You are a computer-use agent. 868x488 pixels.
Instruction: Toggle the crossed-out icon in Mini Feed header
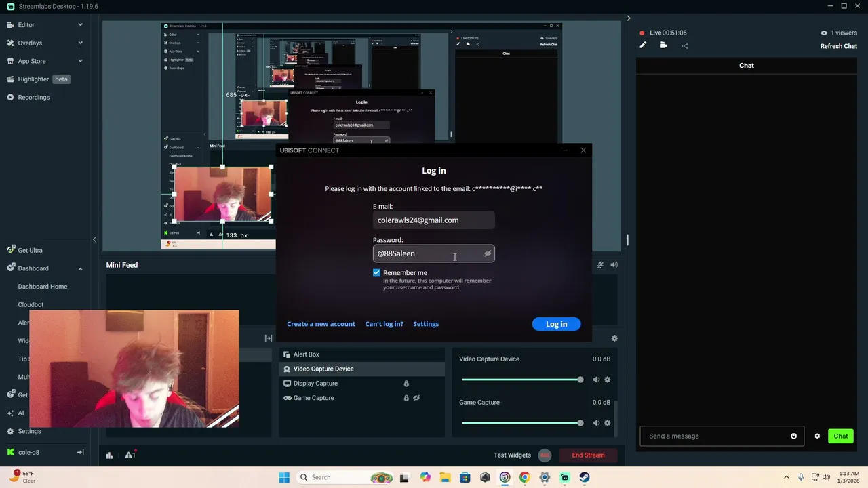600,265
